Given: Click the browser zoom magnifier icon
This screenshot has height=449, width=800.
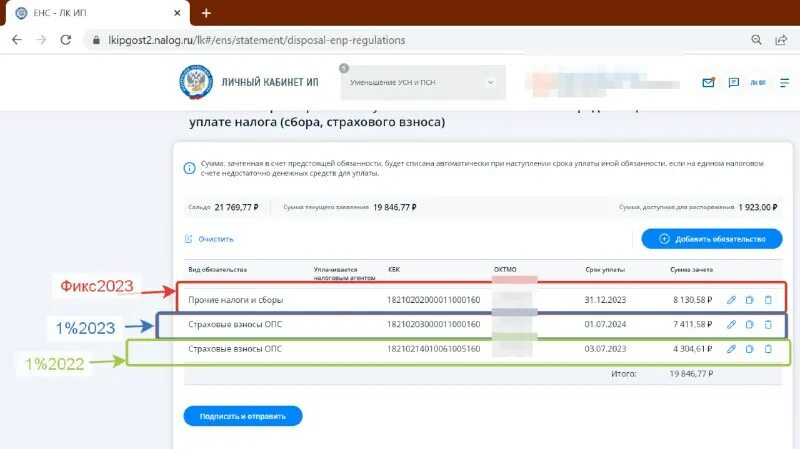Looking at the screenshot, I should coord(756,40).
